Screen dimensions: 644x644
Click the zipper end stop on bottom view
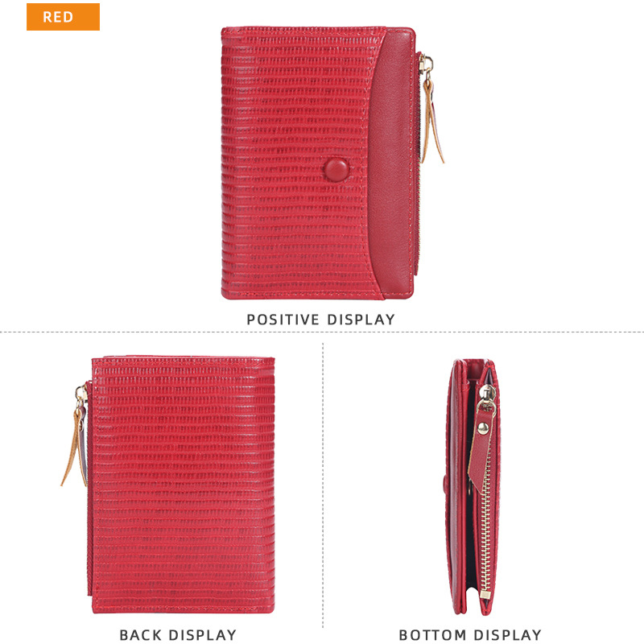(485, 594)
